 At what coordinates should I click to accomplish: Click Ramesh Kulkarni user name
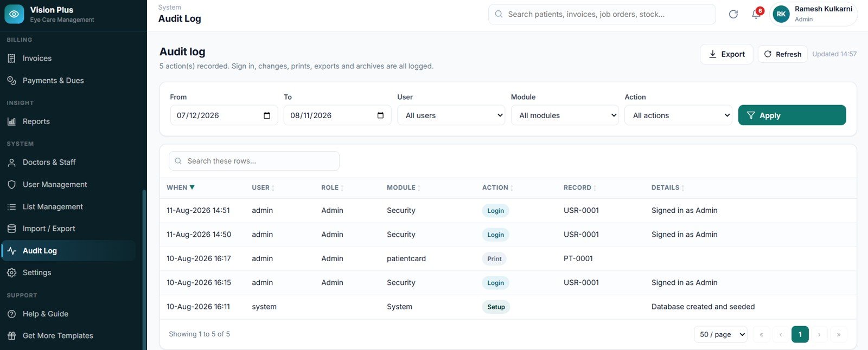[x=823, y=9]
